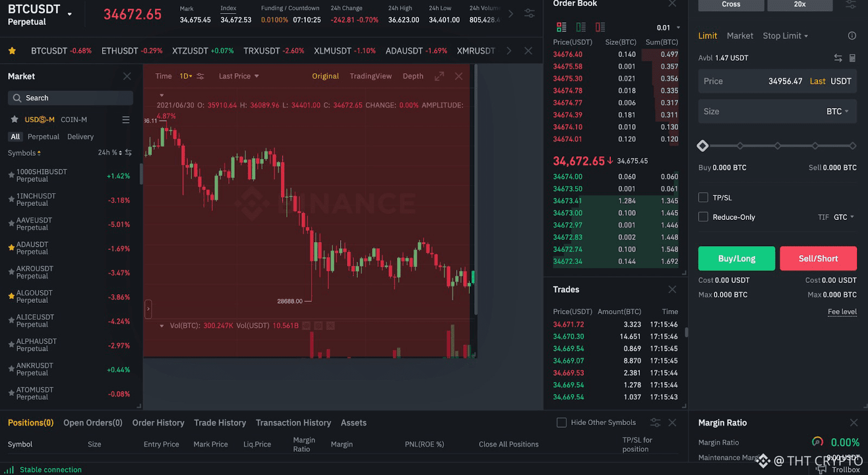The width and height of the screenshot is (868, 475).
Task: Set the size slider to its midpoint marker
Action: 777,145
